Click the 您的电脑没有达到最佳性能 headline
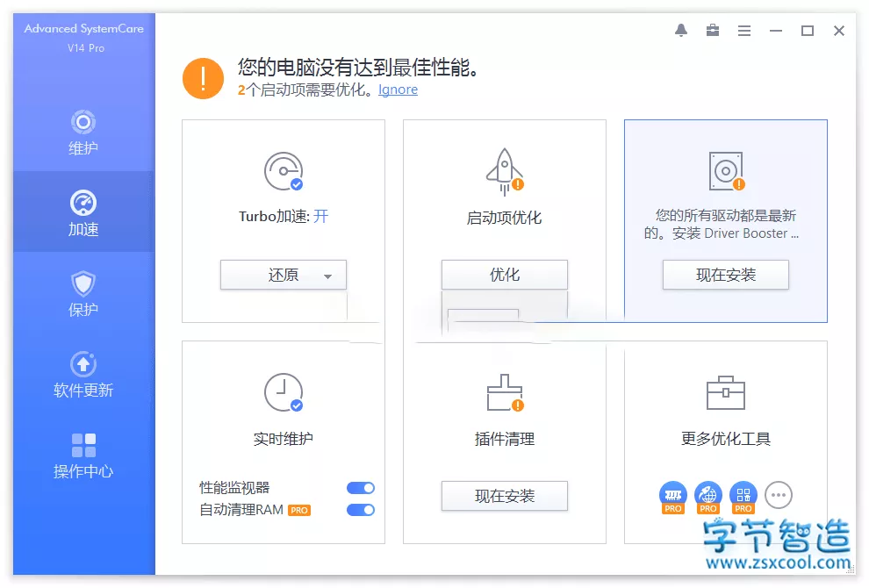The height and width of the screenshot is (588, 869). pyautogui.click(x=358, y=68)
